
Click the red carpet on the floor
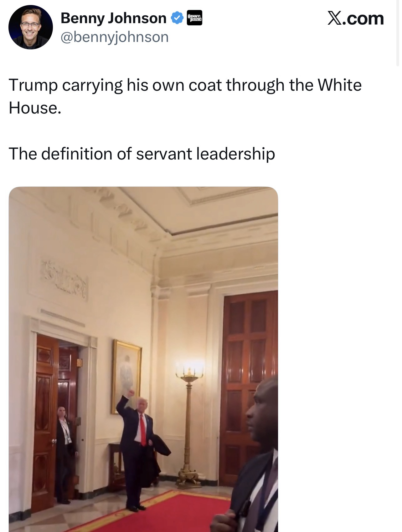[x=163, y=513]
